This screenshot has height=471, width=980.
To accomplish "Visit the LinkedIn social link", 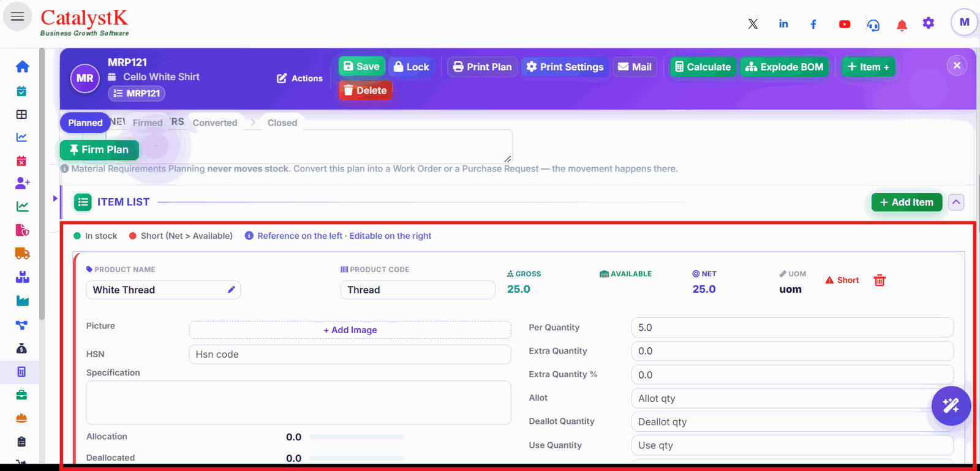I will coord(783,24).
